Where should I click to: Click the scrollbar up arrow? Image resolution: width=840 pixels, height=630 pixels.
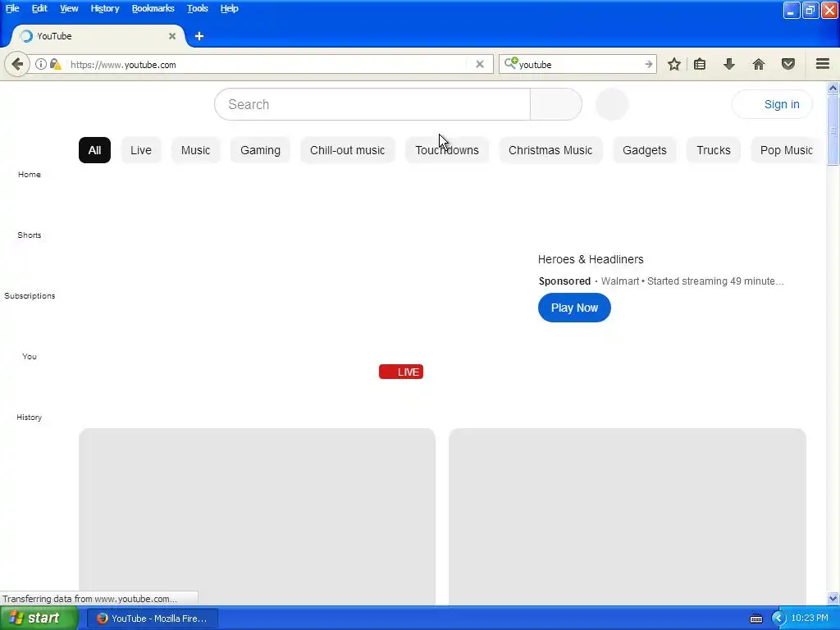tap(833, 88)
